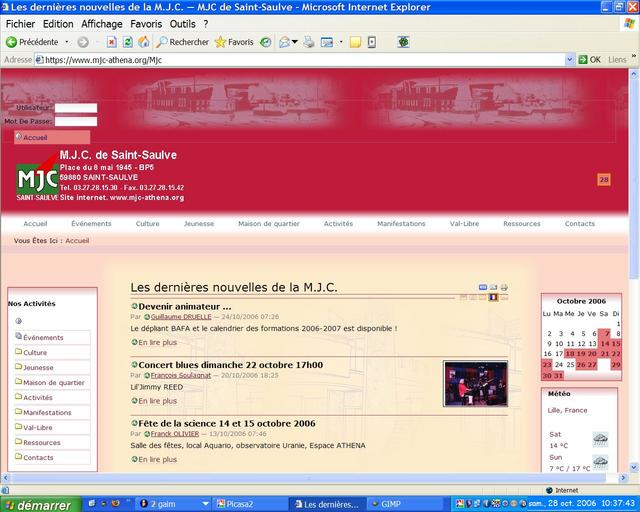Click the Précédente back arrow button

click(x=32, y=42)
